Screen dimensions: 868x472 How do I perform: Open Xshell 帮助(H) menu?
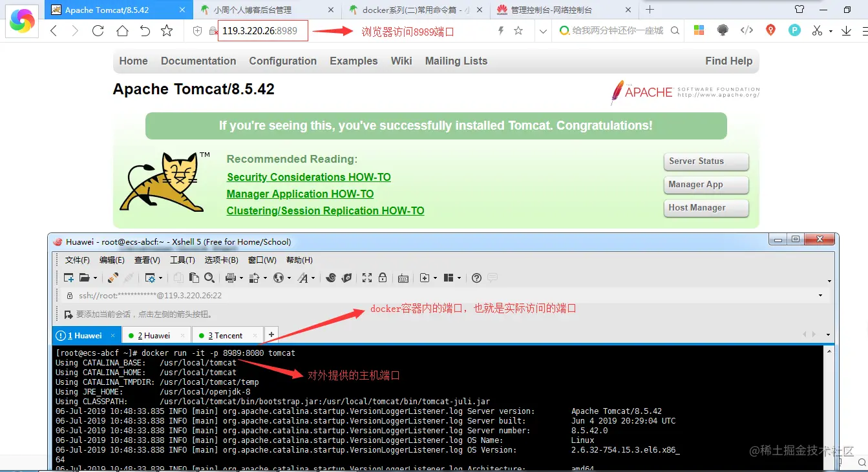pos(299,260)
